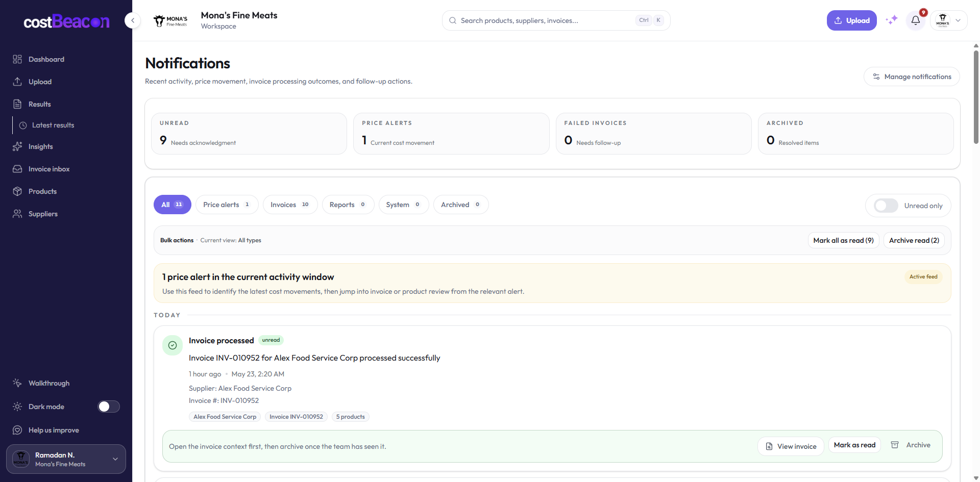Click the unread badge on Invoice processed
The image size is (980, 482).
coord(271,340)
